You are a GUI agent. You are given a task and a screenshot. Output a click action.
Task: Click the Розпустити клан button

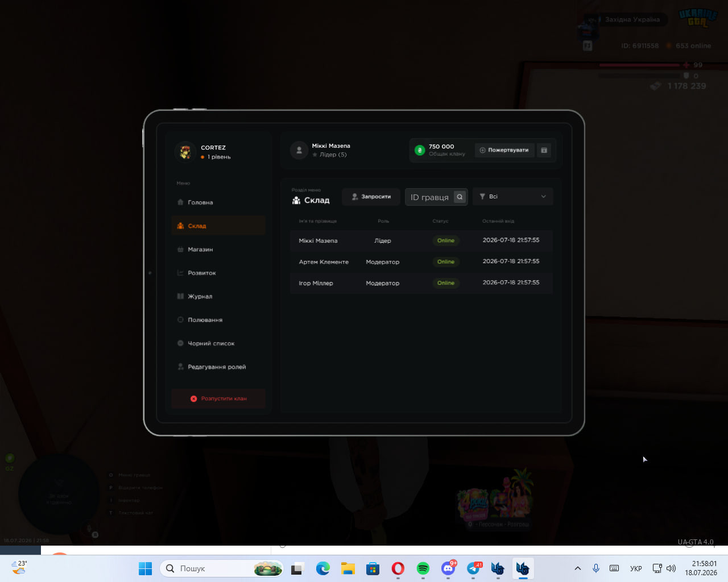[218, 398]
